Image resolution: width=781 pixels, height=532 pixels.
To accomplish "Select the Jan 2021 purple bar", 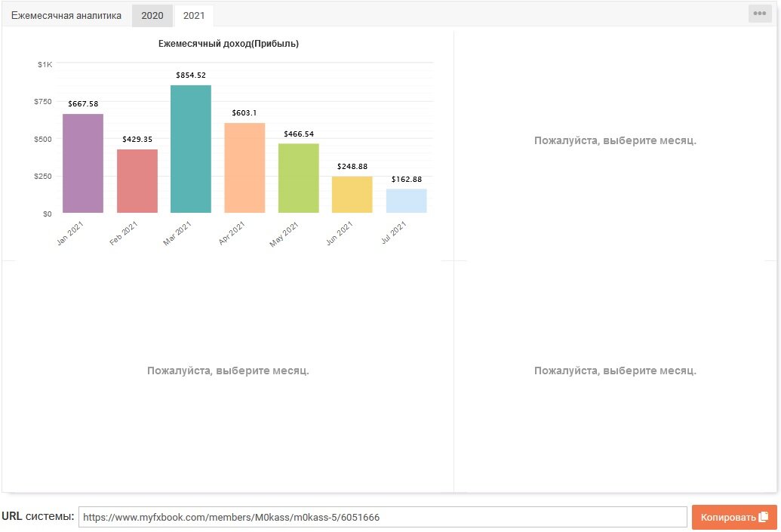I will point(83,164).
